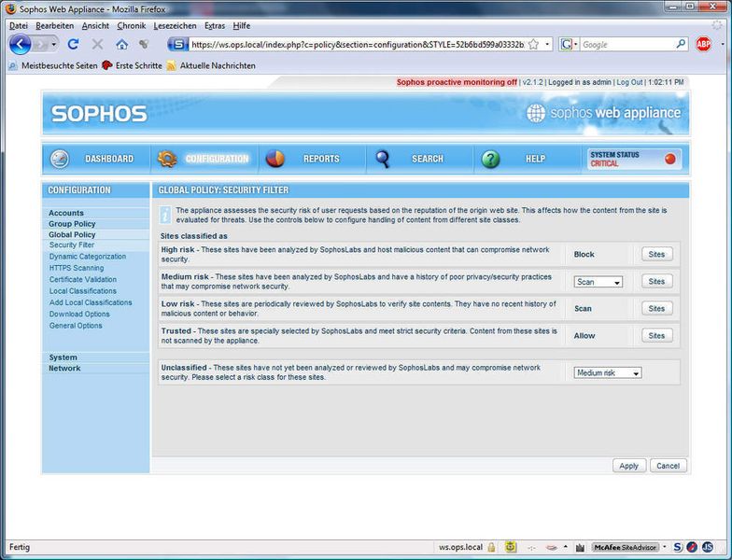Open the Group Policy sidebar section
732x560 pixels.
pos(72,224)
